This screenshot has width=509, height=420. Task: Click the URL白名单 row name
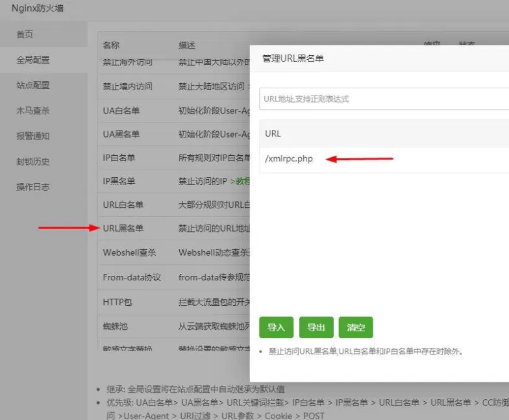[123, 204]
